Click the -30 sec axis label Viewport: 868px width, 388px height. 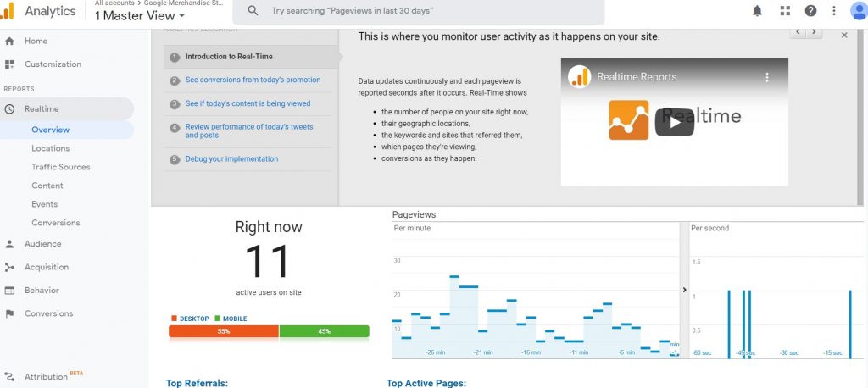(789, 352)
